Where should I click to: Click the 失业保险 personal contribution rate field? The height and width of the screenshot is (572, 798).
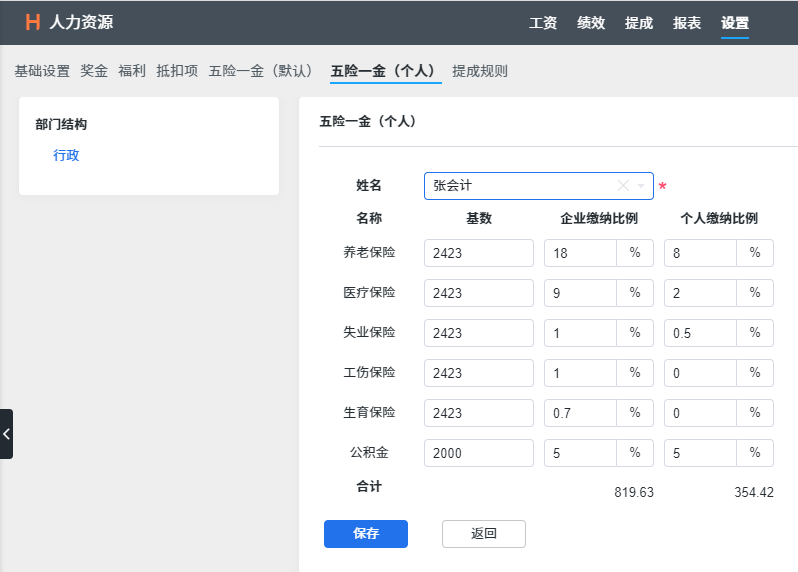(700, 333)
